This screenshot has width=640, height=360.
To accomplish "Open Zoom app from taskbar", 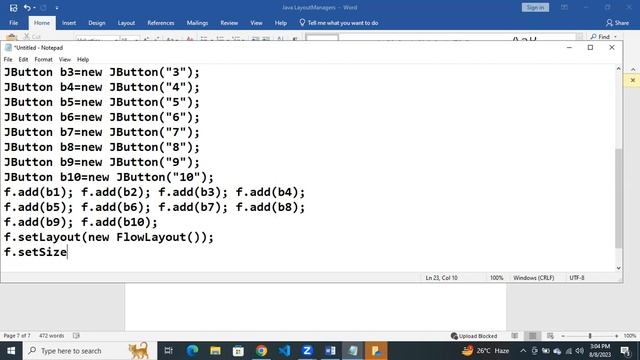I will [x=307, y=351].
